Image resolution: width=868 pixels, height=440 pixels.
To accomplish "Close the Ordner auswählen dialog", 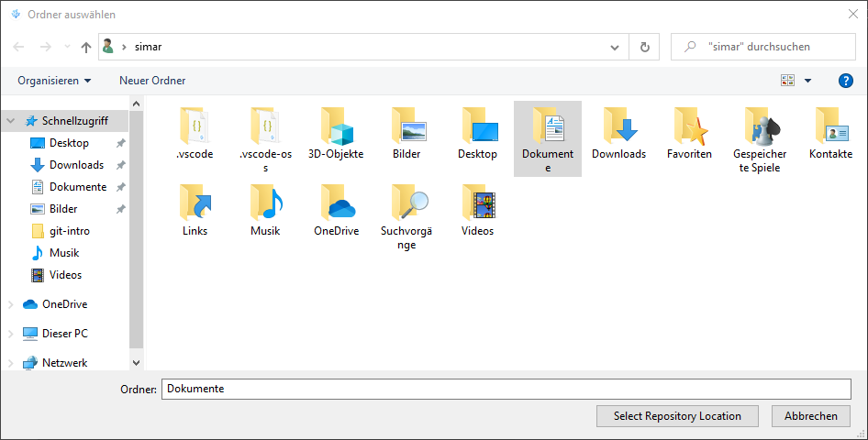I will click(853, 14).
